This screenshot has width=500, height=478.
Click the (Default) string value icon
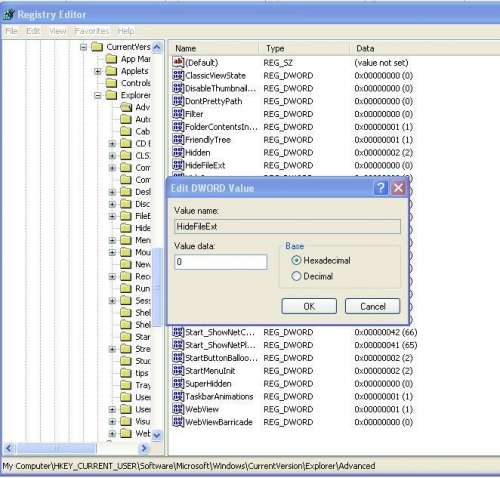pyautogui.click(x=178, y=62)
